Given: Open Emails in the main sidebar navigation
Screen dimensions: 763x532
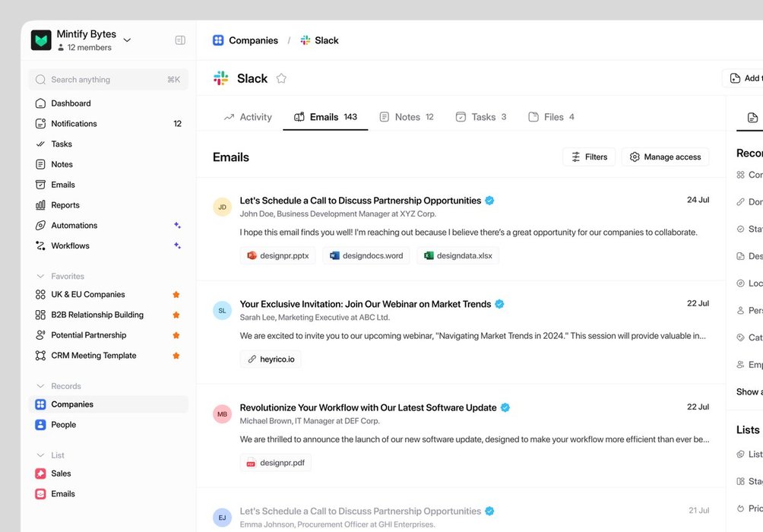Looking at the screenshot, I should (x=108, y=185).
